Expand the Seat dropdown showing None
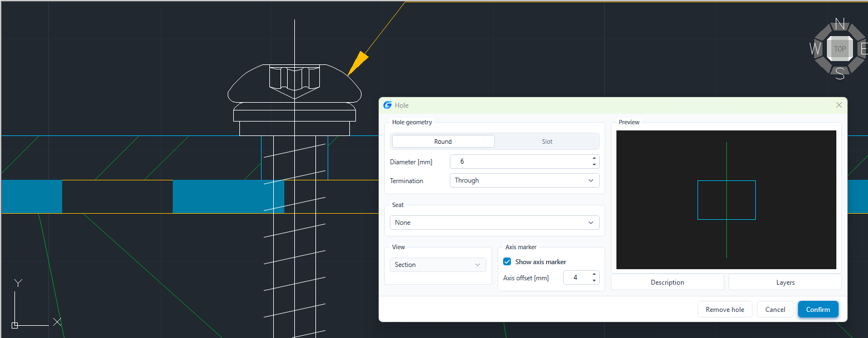The image size is (868, 338). pyautogui.click(x=494, y=223)
